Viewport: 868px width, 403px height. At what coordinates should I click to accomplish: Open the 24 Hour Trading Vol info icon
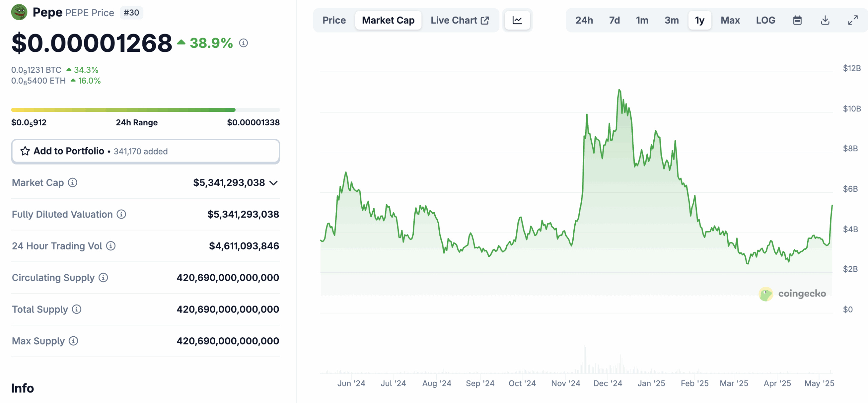point(111,246)
